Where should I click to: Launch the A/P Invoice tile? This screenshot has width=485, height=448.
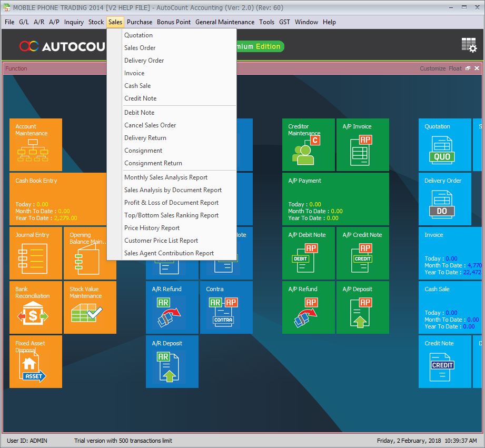pyautogui.click(x=362, y=145)
